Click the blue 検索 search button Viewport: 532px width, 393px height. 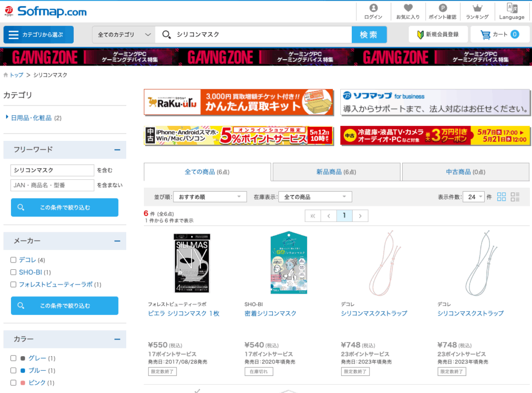click(369, 35)
